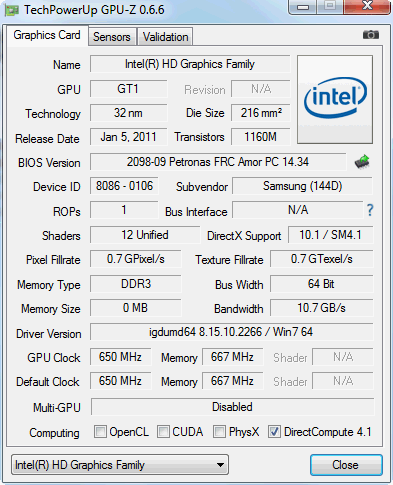The height and width of the screenshot is (485, 393).
Task: Click the Driver Version field
Action: click(231, 332)
